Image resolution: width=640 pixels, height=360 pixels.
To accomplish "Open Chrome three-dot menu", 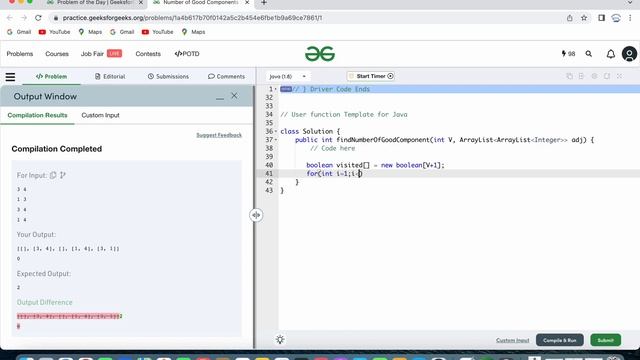I will click(x=631, y=18).
